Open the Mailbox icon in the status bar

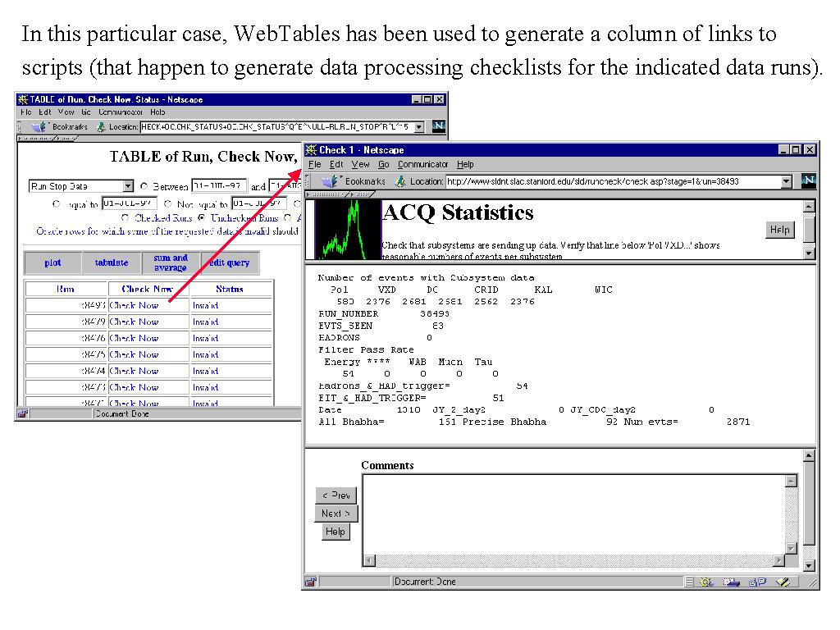click(x=729, y=582)
